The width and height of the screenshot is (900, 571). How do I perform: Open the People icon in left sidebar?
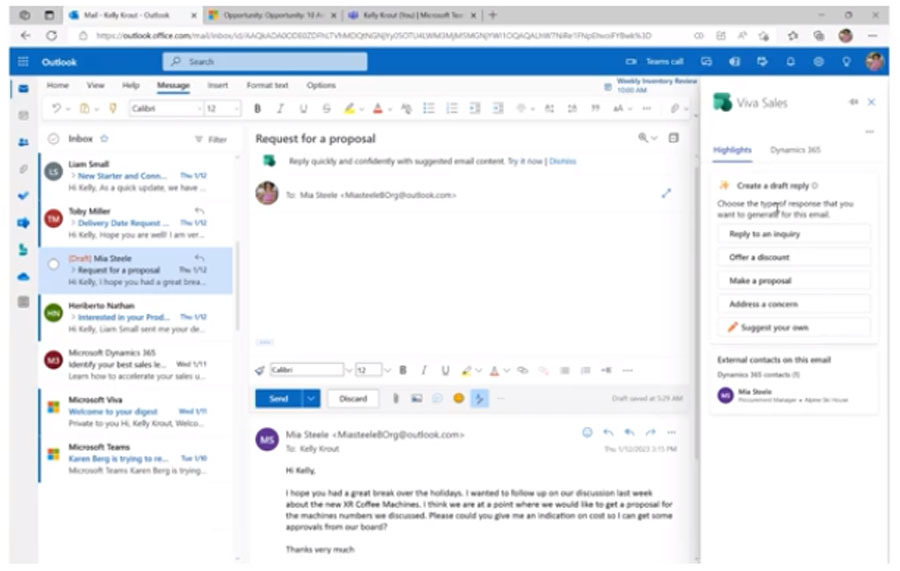pos(24,142)
